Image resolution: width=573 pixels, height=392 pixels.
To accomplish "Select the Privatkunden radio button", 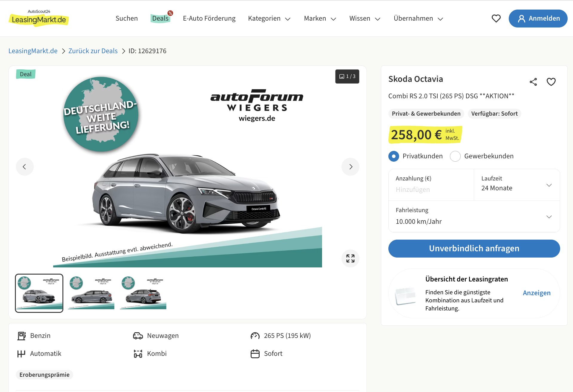I will point(394,156).
